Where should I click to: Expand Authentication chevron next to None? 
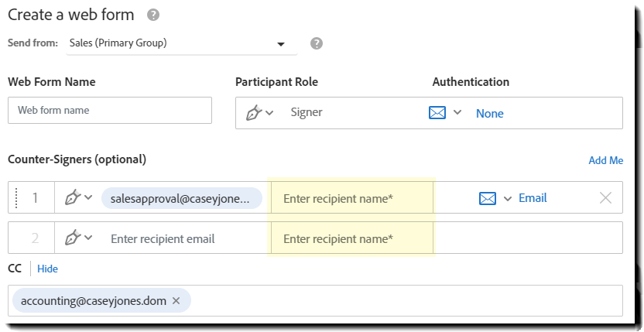click(457, 113)
